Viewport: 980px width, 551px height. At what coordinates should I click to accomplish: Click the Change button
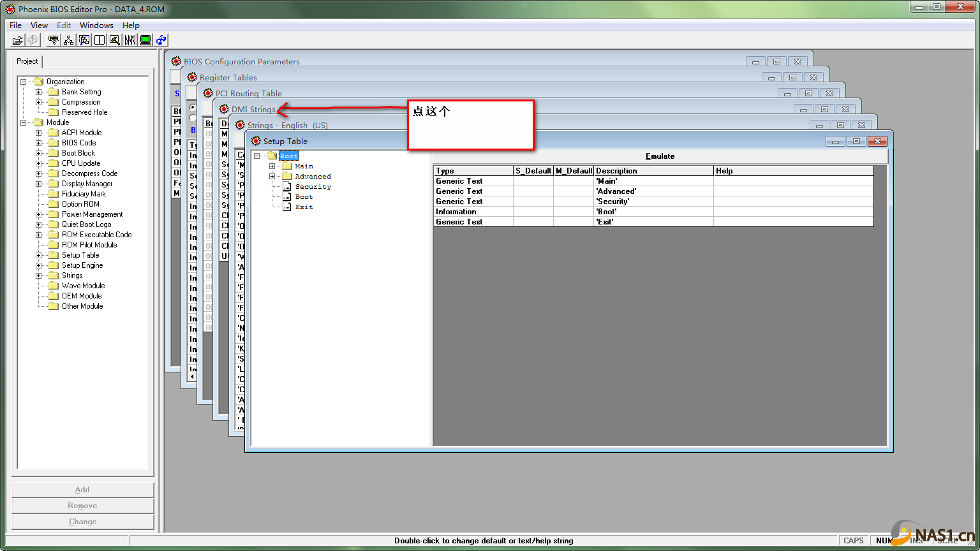pyautogui.click(x=82, y=522)
